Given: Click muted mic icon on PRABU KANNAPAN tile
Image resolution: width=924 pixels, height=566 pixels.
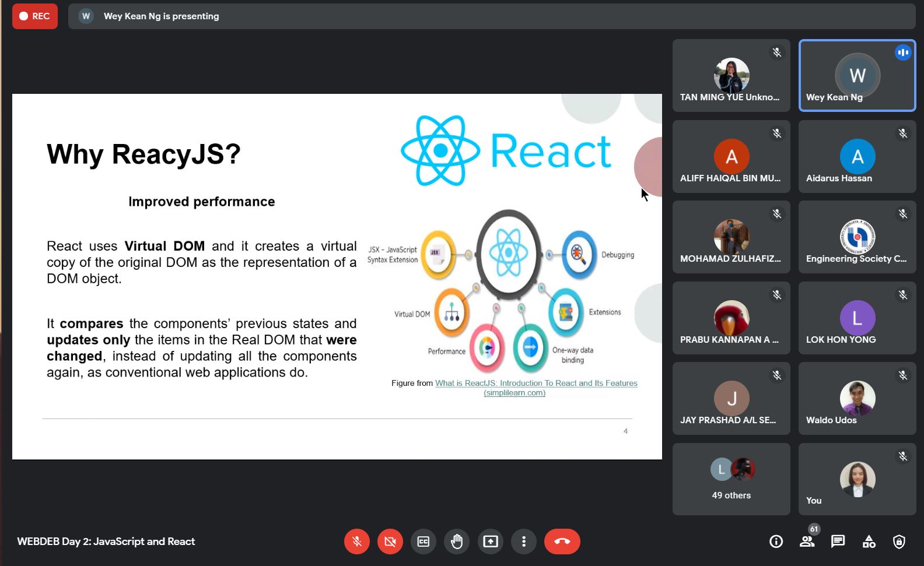Looking at the screenshot, I should pos(777,295).
